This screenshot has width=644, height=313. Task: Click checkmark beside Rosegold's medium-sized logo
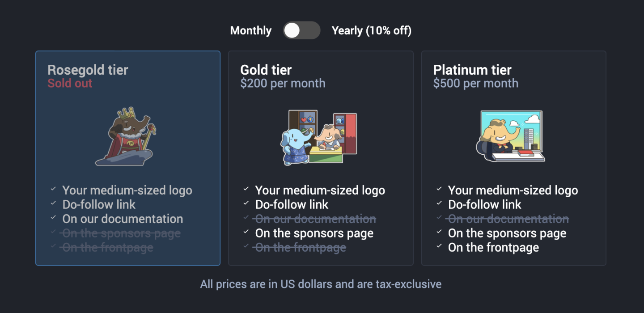(x=53, y=189)
